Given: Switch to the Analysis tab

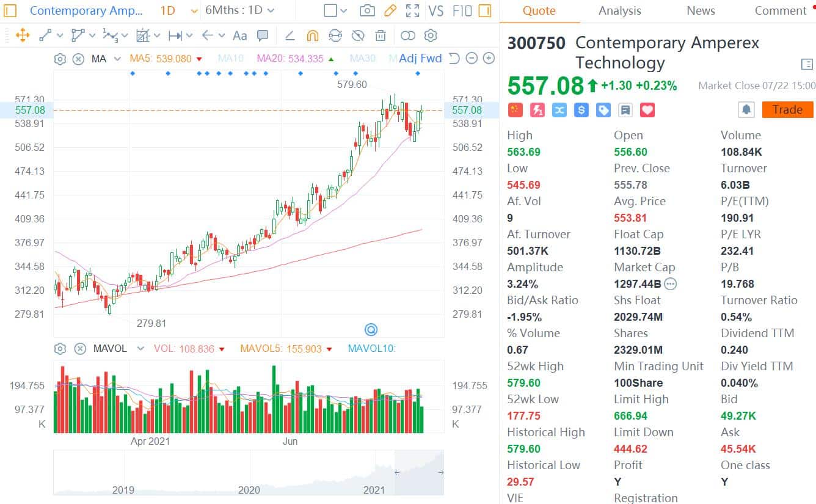Looking at the screenshot, I should point(619,10).
